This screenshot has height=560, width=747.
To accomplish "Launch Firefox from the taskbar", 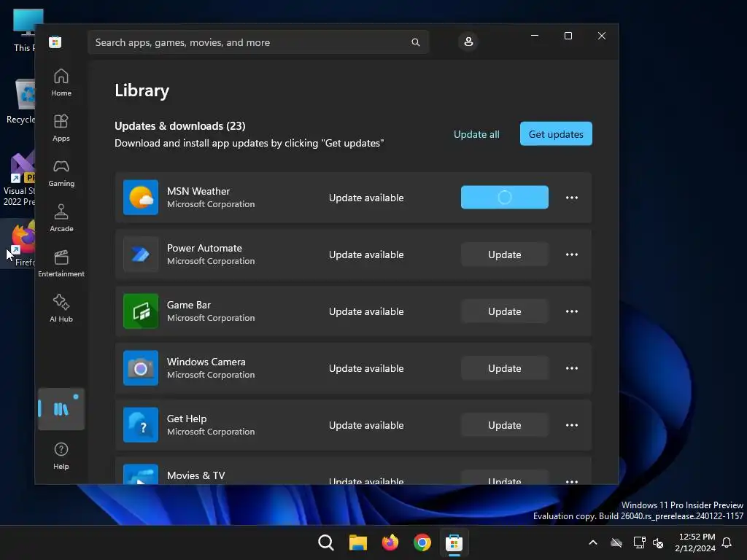I will pos(390,542).
